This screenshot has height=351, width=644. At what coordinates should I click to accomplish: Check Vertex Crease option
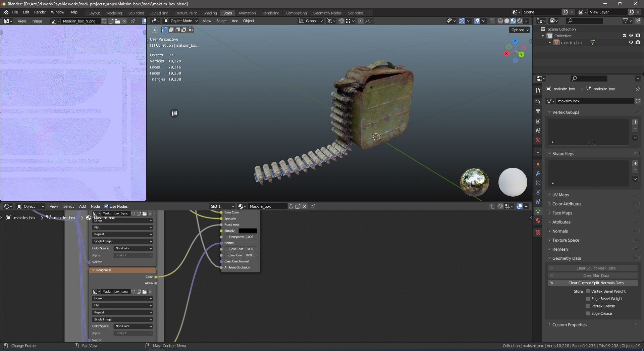[x=588, y=306]
